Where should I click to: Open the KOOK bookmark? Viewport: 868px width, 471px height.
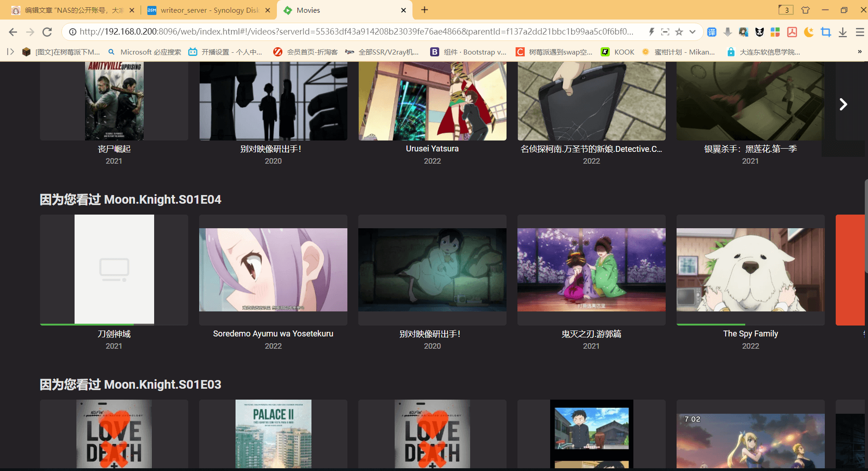[617, 52]
